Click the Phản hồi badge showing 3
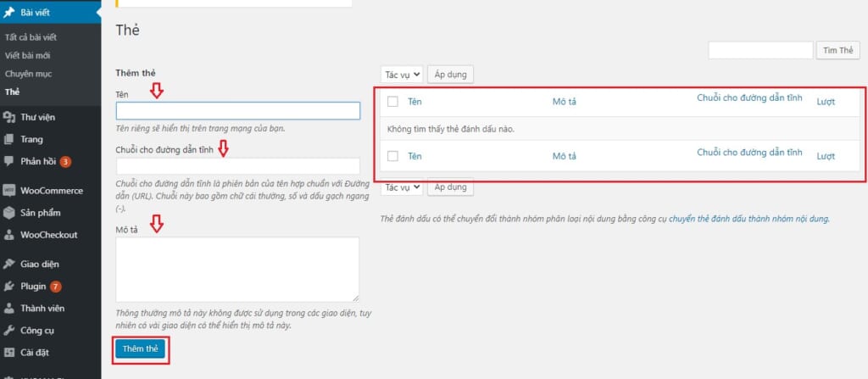Image resolution: width=868 pixels, height=379 pixels. 65,162
